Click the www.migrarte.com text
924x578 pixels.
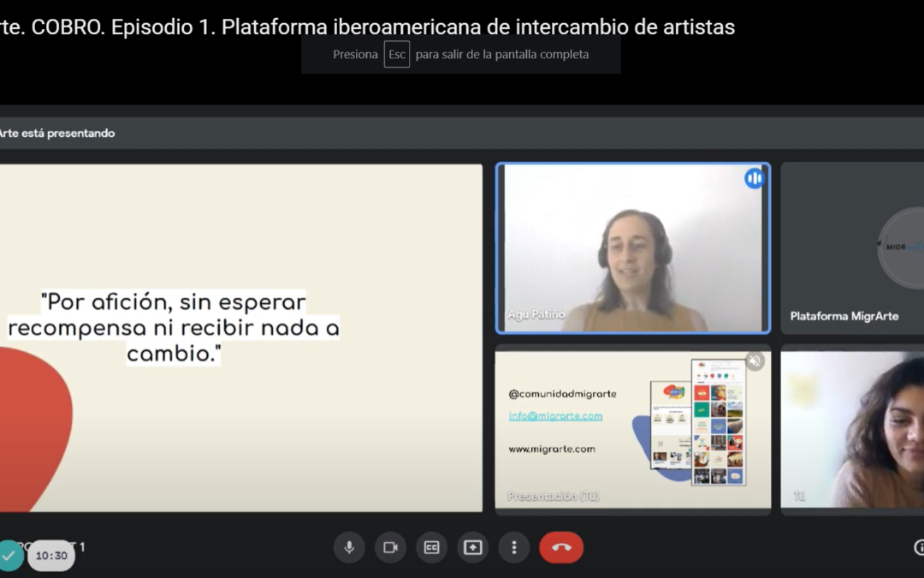click(552, 449)
